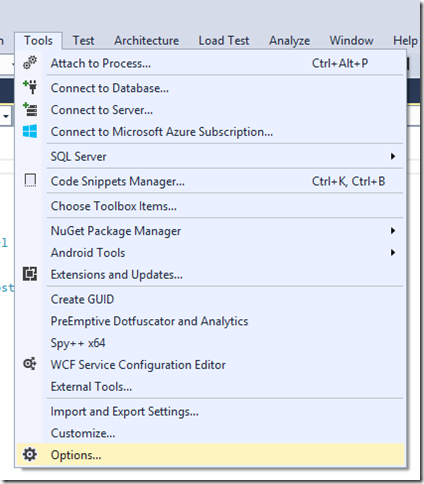Click the Extensions and Updates icon
The image size is (424, 484).
click(30, 274)
